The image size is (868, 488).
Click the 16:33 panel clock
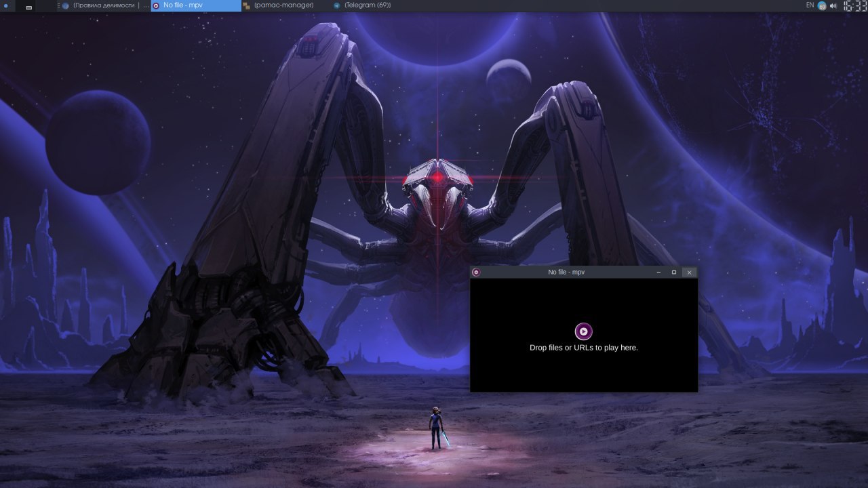tap(854, 6)
